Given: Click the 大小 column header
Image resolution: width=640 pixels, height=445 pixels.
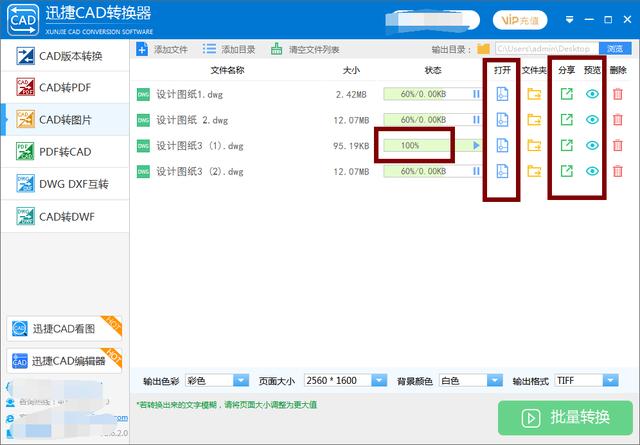Looking at the screenshot, I should 351,70.
